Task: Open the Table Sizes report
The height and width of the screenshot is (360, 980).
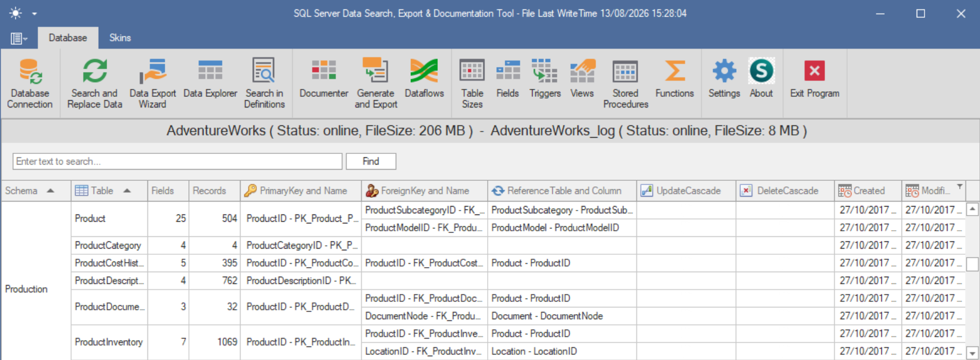Action: point(472,83)
